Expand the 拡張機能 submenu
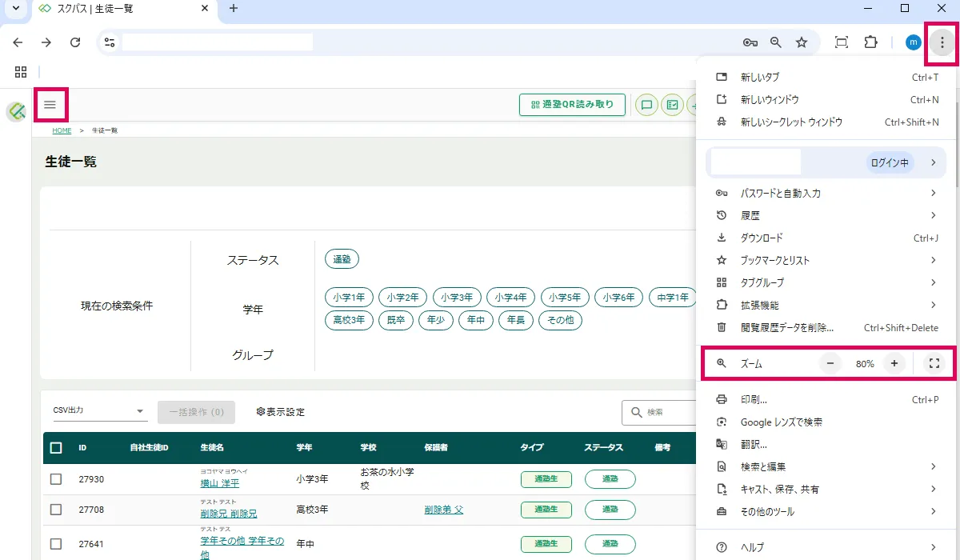960x560 pixels. [x=826, y=306]
